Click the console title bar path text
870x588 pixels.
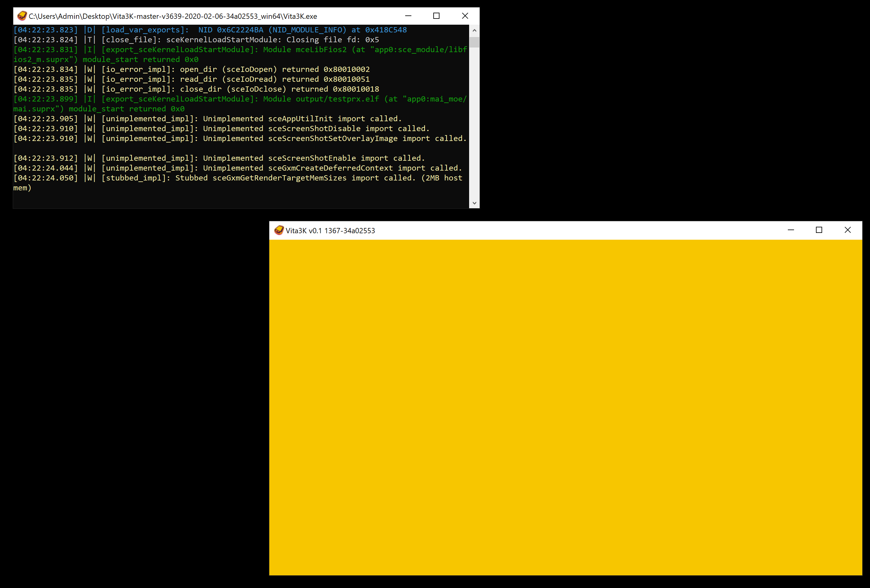pyautogui.click(x=173, y=16)
